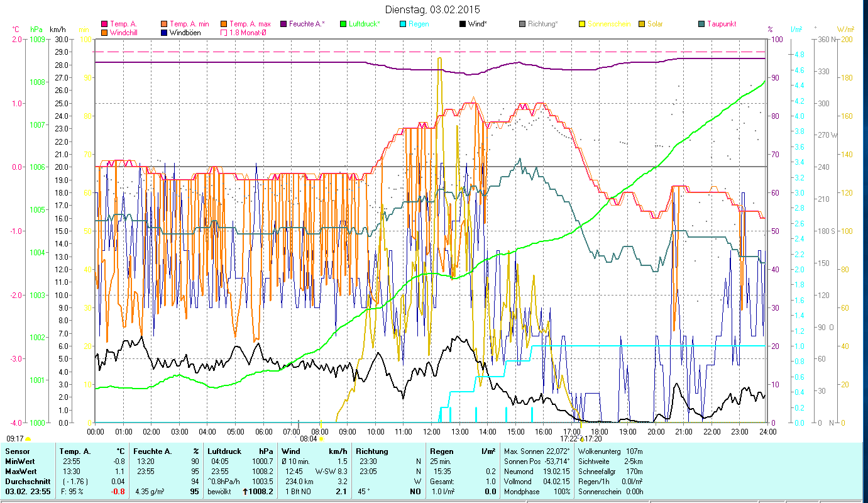Click the orange Windchill legend swatch
The width and height of the screenshot is (868, 503).
[x=104, y=32]
